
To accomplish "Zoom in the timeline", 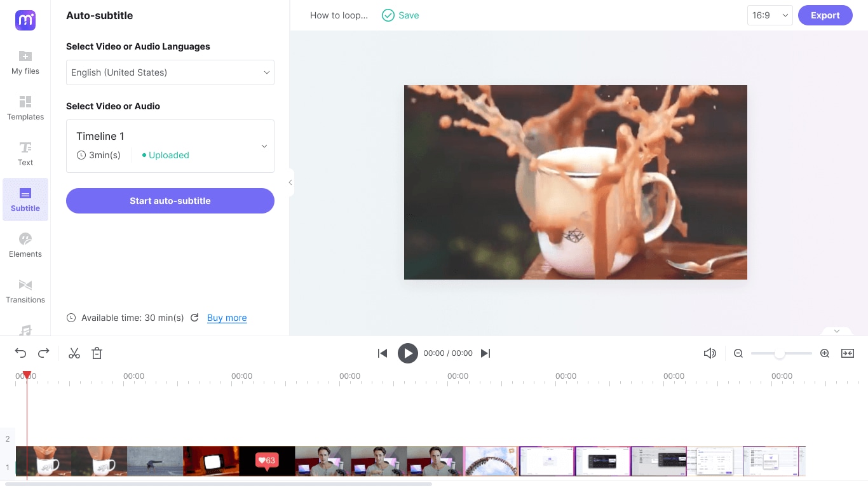I will point(825,353).
